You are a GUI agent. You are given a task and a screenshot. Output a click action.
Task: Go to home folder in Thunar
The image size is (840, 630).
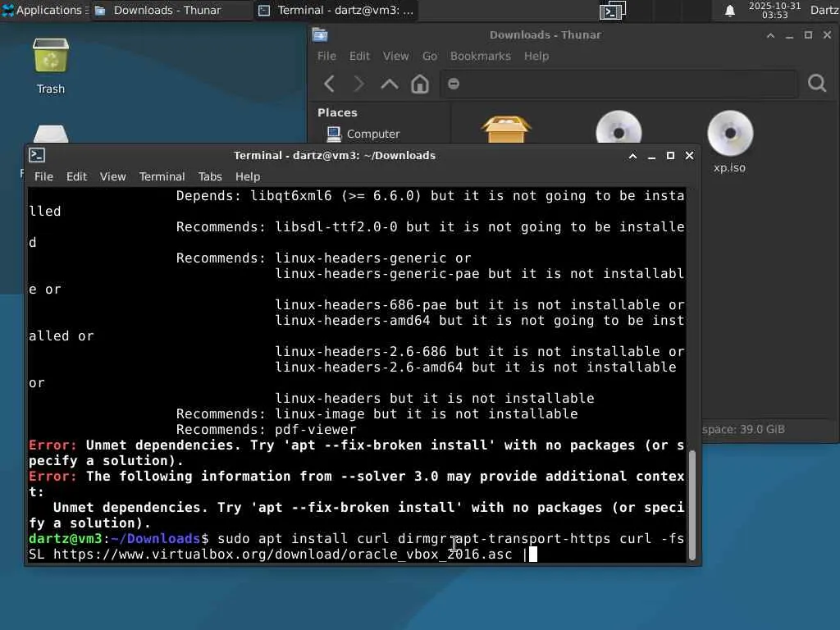pos(419,84)
